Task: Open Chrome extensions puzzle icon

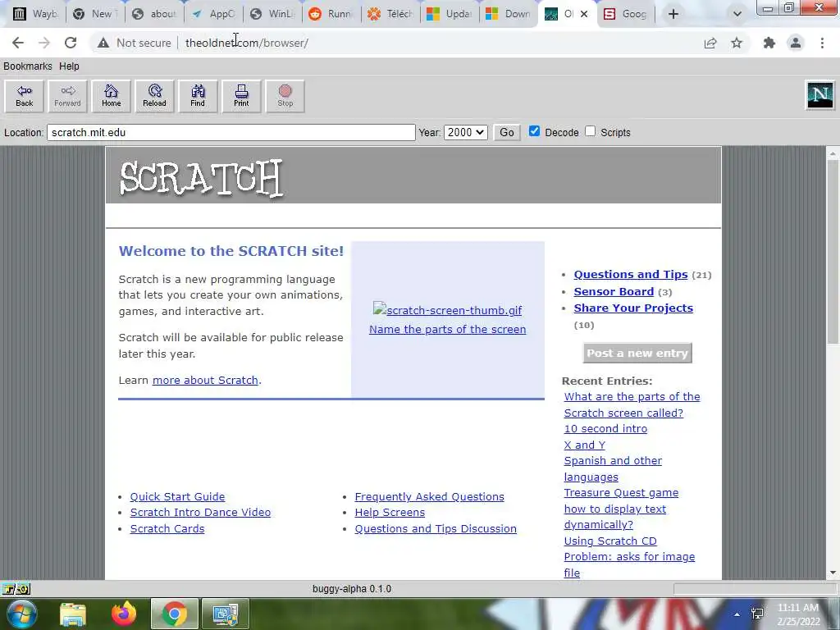Action: point(769,43)
